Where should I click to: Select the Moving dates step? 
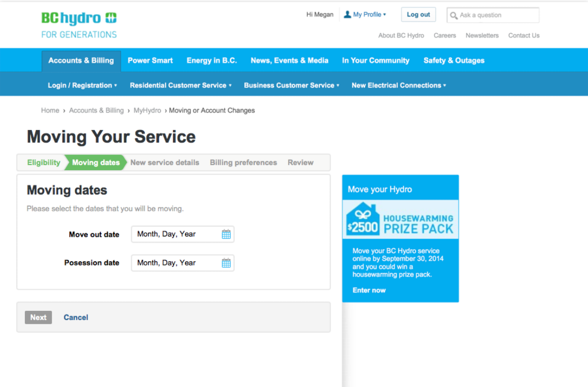tap(96, 162)
